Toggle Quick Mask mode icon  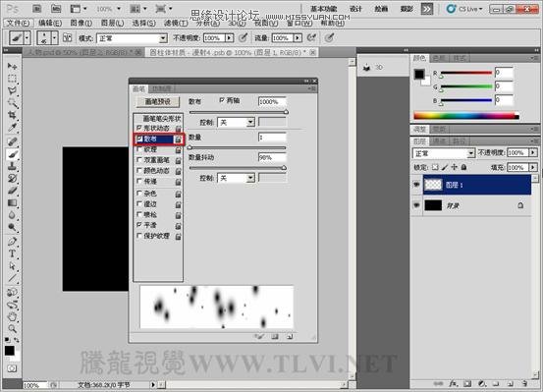[12, 368]
